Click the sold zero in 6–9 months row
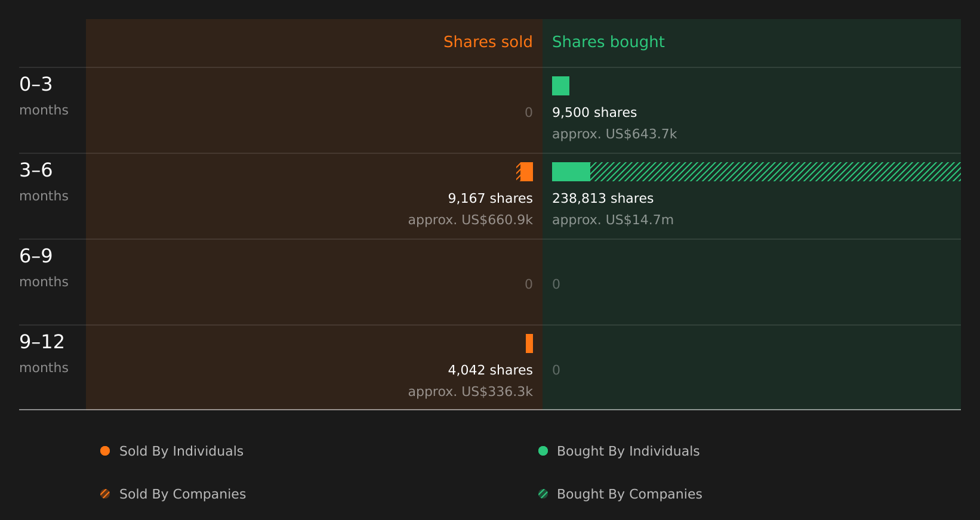The width and height of the screenshot is (980, 520). [x=529, y=284]
